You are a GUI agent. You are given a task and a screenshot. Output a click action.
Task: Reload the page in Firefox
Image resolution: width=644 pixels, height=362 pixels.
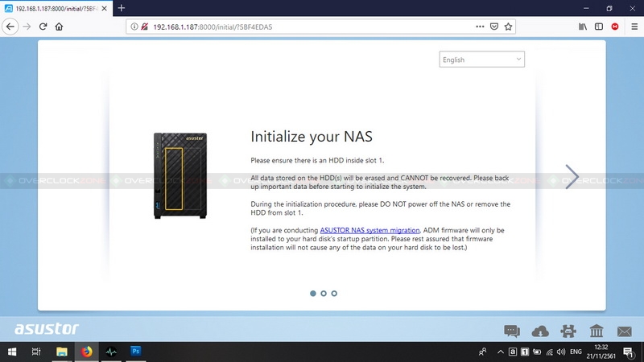[x=43, y=26]
